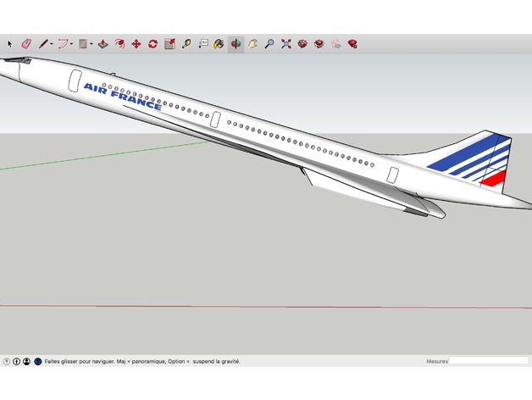Choose the Paint Bucket tool
Viewport: 532px width, 400px height.
[x=219, y=44]
